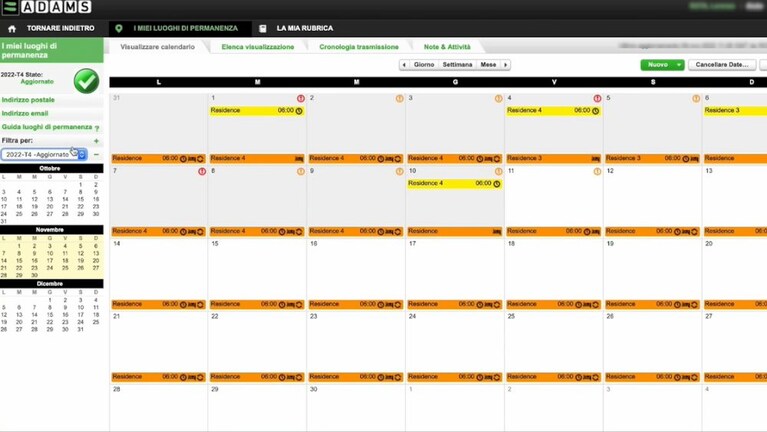Click the orange alert icon on day 3
The image size is (767, 432).
click(498, 98)
